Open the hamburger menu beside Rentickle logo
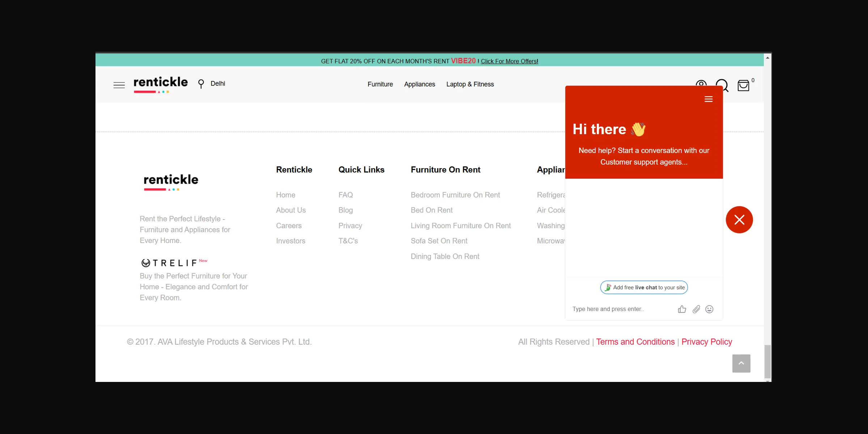This screenshot has width=868, height=434. point(119,85)
